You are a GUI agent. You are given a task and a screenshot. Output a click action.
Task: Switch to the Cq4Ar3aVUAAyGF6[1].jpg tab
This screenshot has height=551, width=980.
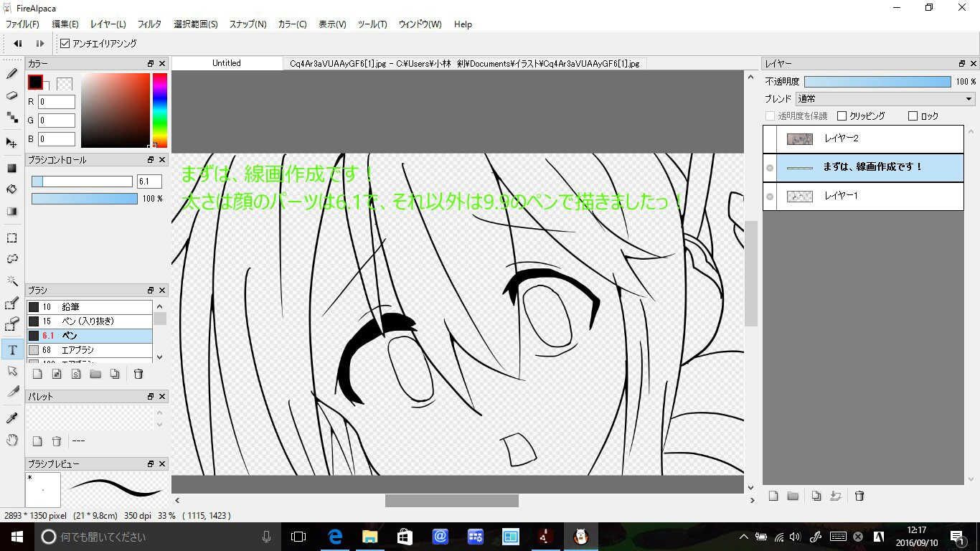click(x=464, y=64)
